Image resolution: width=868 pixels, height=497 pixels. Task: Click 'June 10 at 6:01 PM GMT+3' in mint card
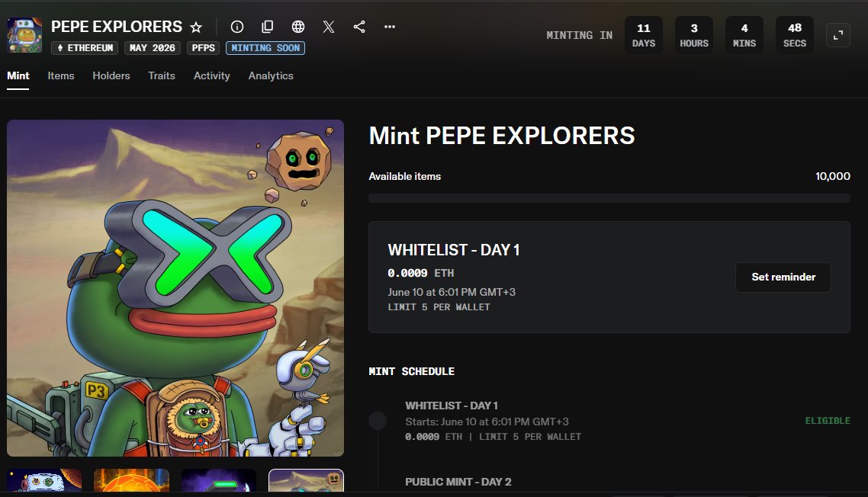point(452,292)
